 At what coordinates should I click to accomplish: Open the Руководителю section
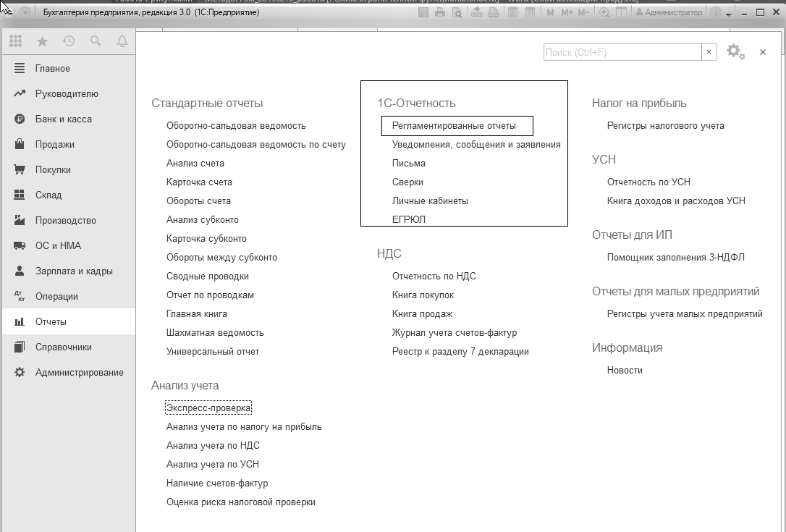[x=68, y=94]
